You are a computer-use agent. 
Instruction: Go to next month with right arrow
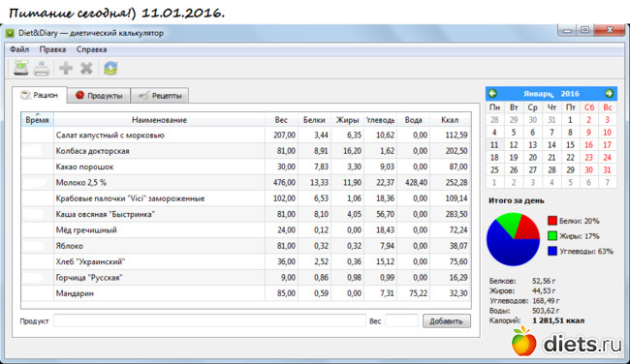609,94
